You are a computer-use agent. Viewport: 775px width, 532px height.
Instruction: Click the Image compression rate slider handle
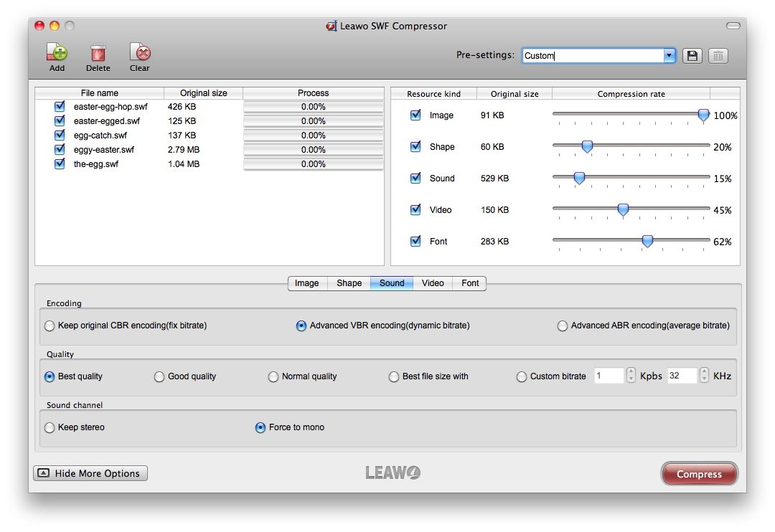tap(703, 115)
